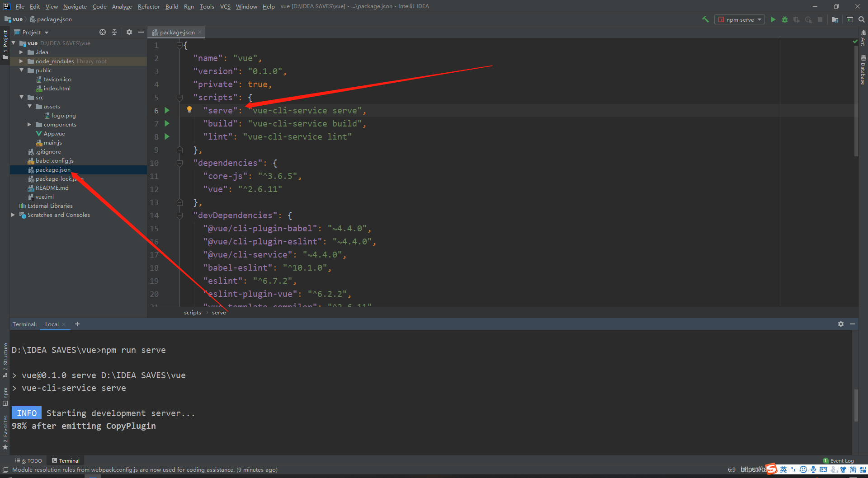
Task: Open the Refactor menu
Action: click(149, 6)
